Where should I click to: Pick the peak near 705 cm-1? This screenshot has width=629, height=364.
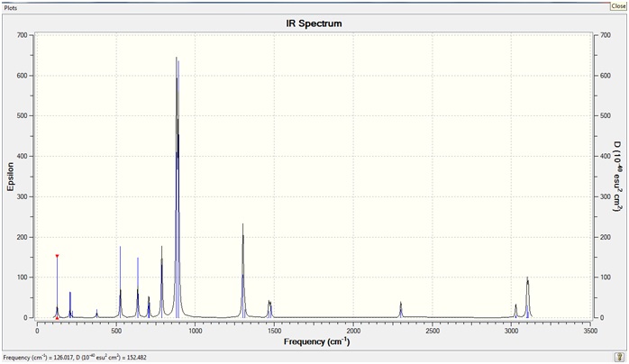click(149, 307)
